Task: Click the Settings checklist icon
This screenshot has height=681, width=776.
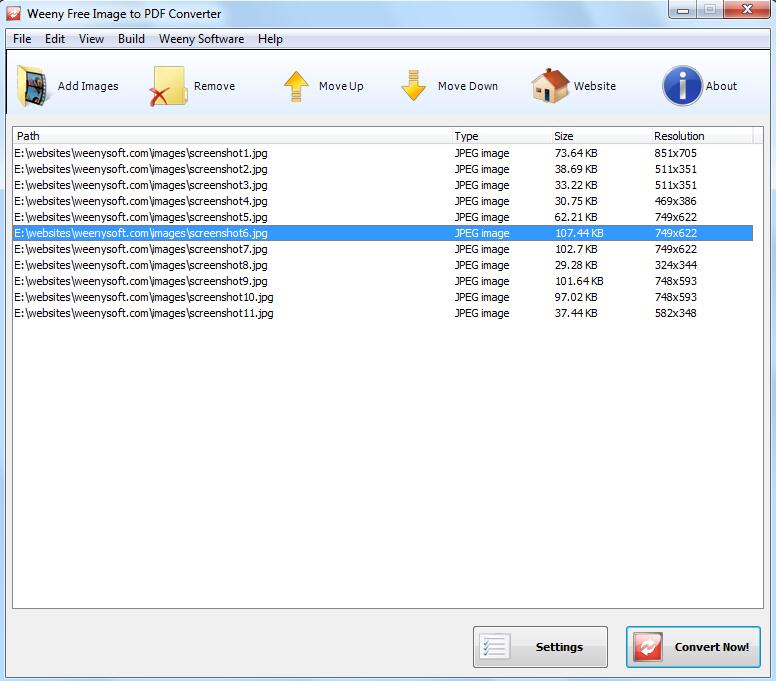Action: (x=496, y=647)
